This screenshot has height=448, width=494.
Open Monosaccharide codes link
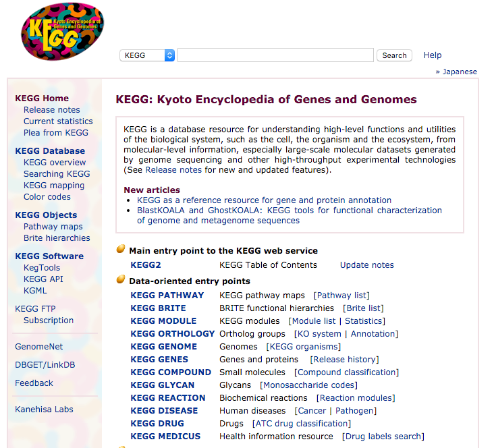point(309,385)
